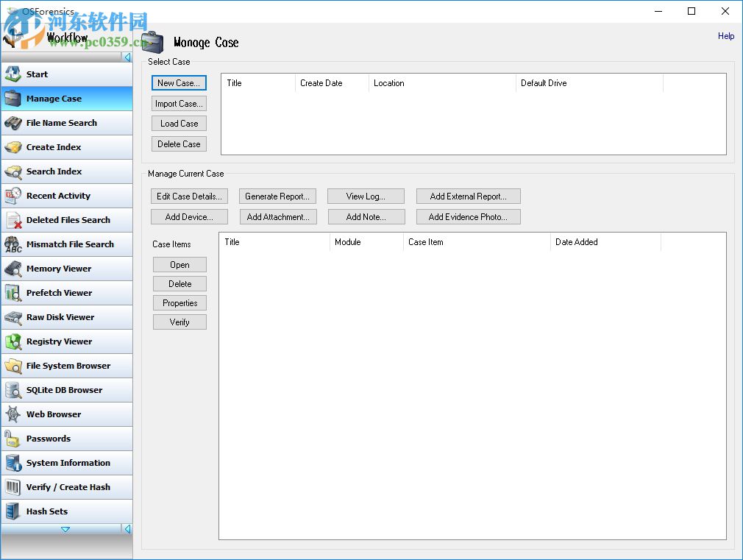Click the Deleted Files Search icon
The height and width of the screenshot is (560, 743).
tap(13, 220)
